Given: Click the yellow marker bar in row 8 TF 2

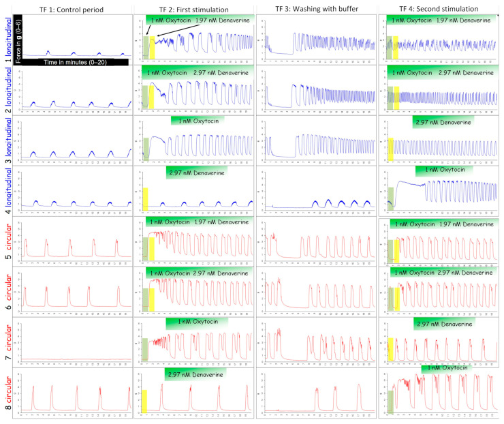Looking at the screenshot, I should 144,402.
